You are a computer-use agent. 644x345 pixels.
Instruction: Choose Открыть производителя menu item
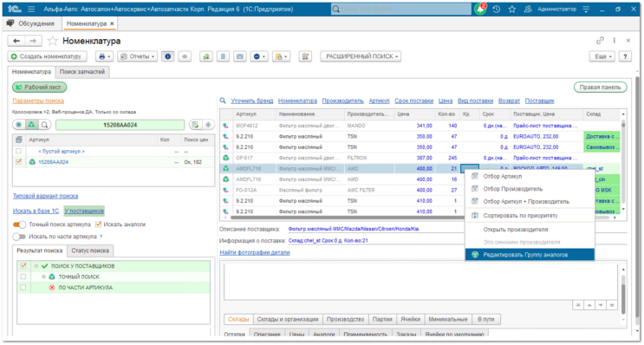530,230
